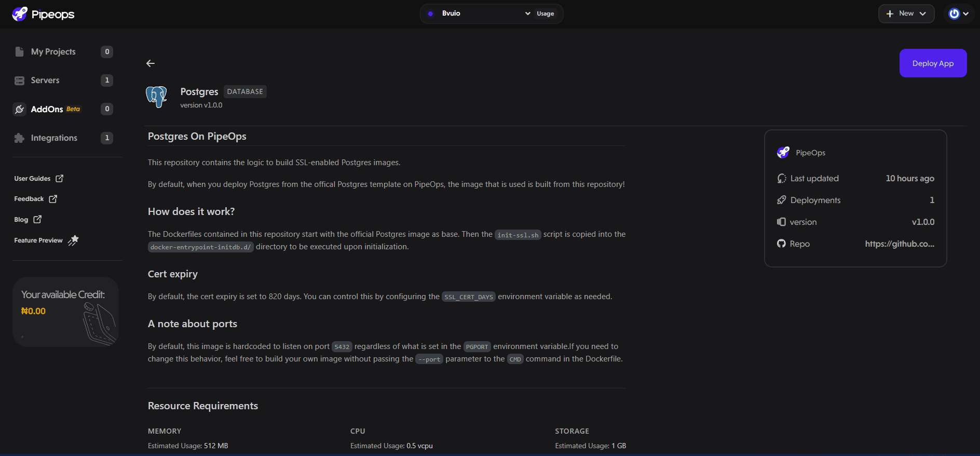Click the Postgres elephant logo
The width and height of the screenshot is (980, 456).
tap(156, 97)
